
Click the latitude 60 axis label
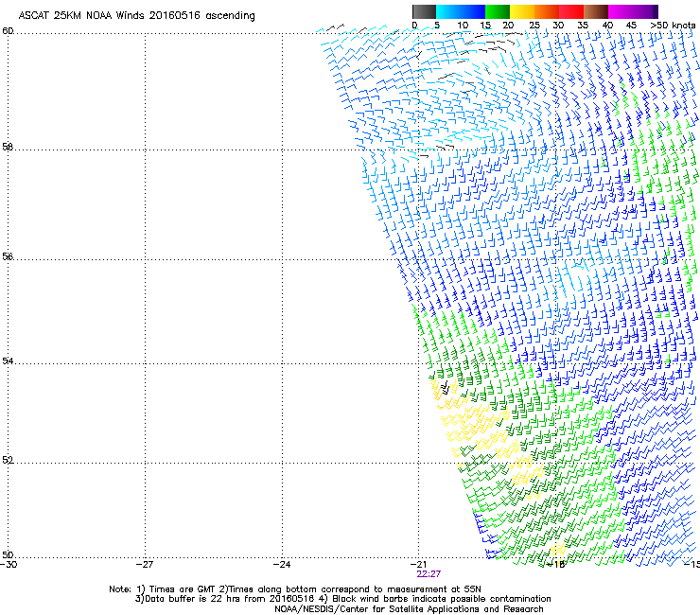(x=8, y=31)
